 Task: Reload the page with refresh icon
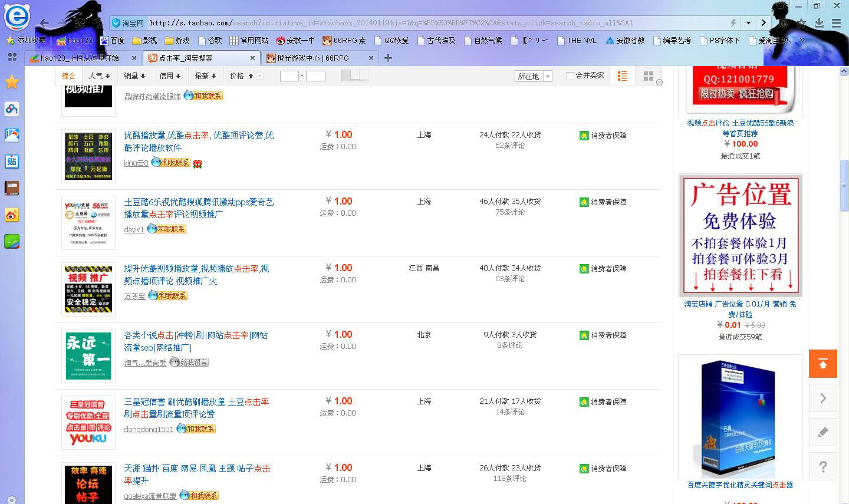click(x=80, y=23)
